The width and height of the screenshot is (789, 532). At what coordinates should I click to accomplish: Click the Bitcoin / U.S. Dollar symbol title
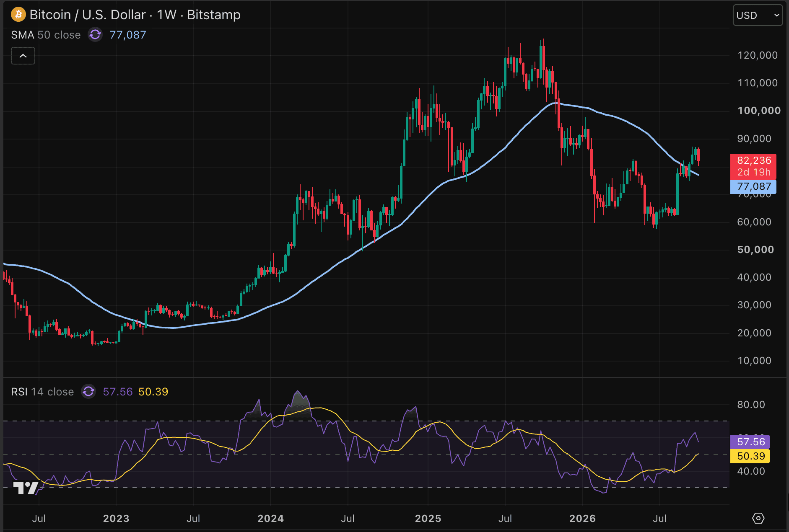point(88,15)
